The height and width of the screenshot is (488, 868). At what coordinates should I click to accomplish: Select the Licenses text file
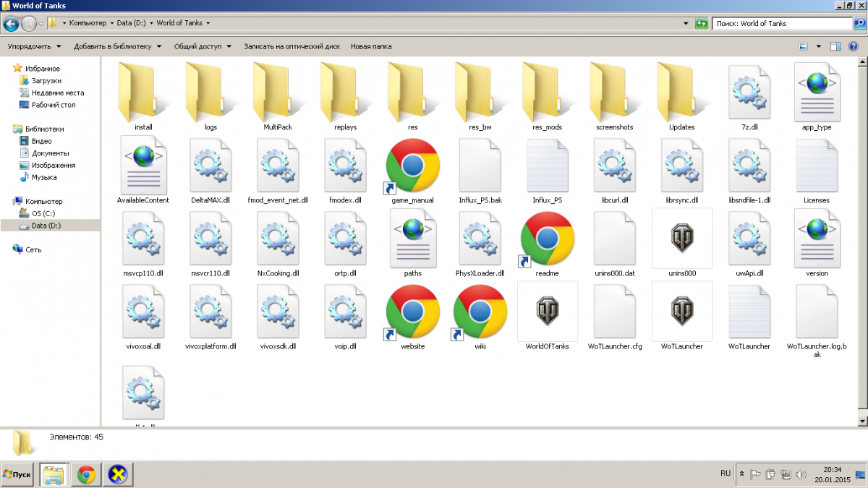(x=817, y=165)
